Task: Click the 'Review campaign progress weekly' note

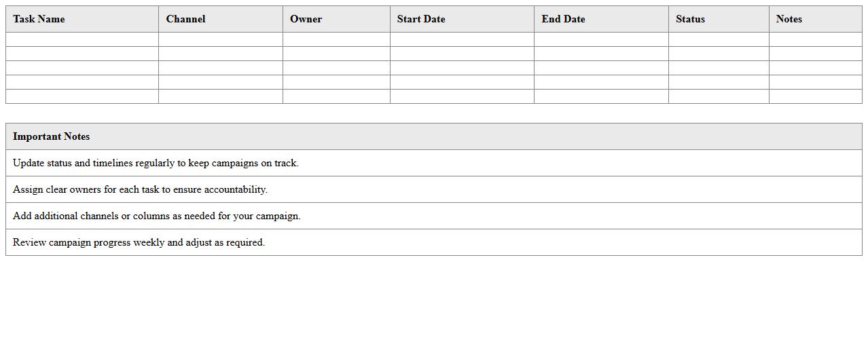Action: pos(139,242)
